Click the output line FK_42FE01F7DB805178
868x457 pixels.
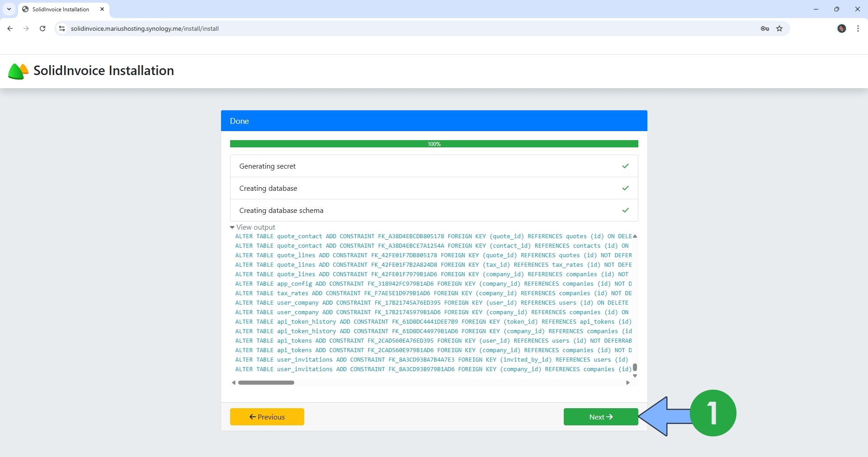coord(434,255)
